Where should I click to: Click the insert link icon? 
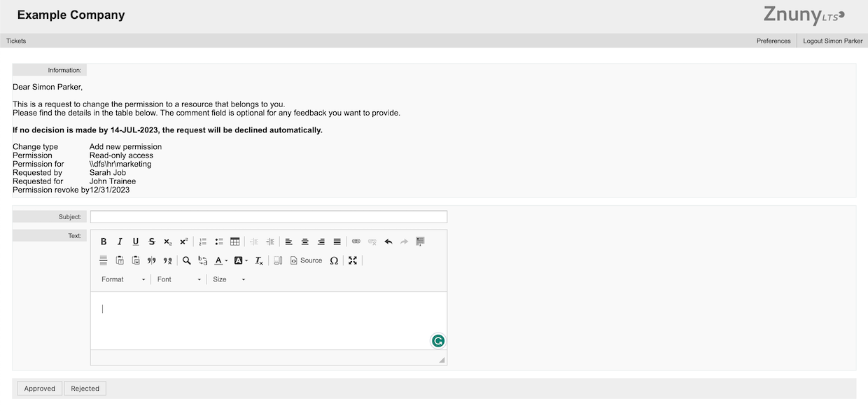click(356, 242)
